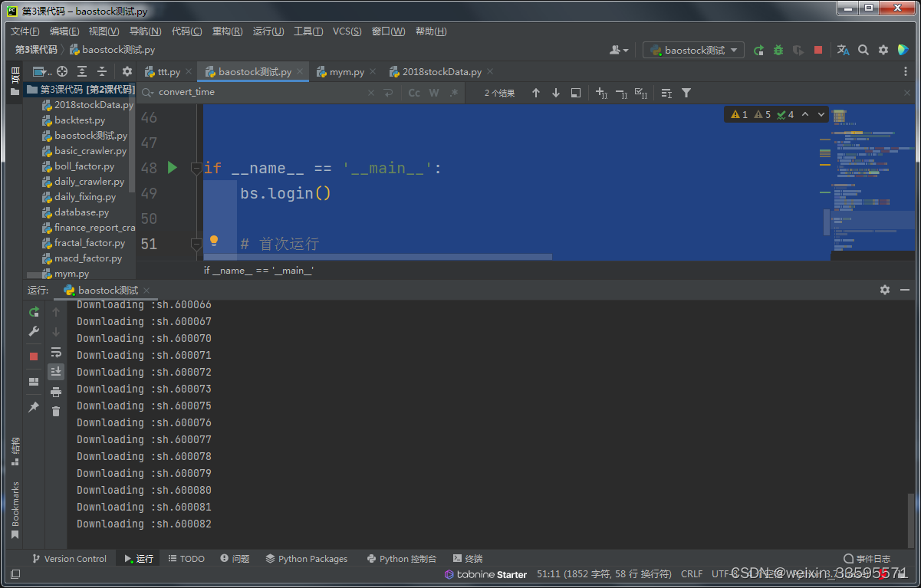Run with coverage icon in toolbar

click(x=798, y=50)
